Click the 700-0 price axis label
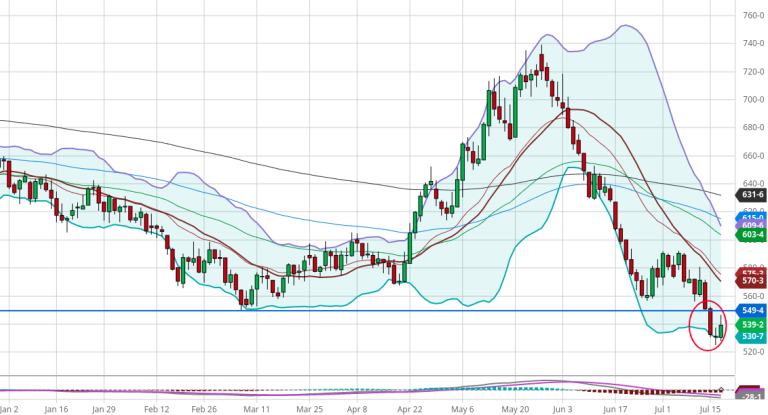 coord(753,100)
